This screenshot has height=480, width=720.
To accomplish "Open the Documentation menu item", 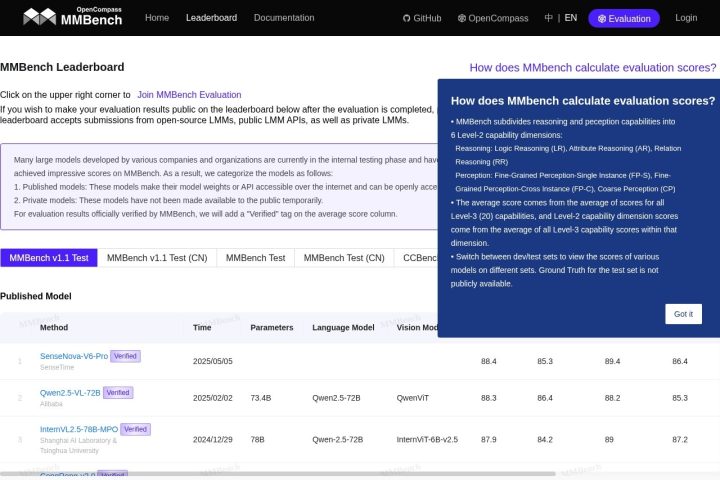I will point(284,18).
